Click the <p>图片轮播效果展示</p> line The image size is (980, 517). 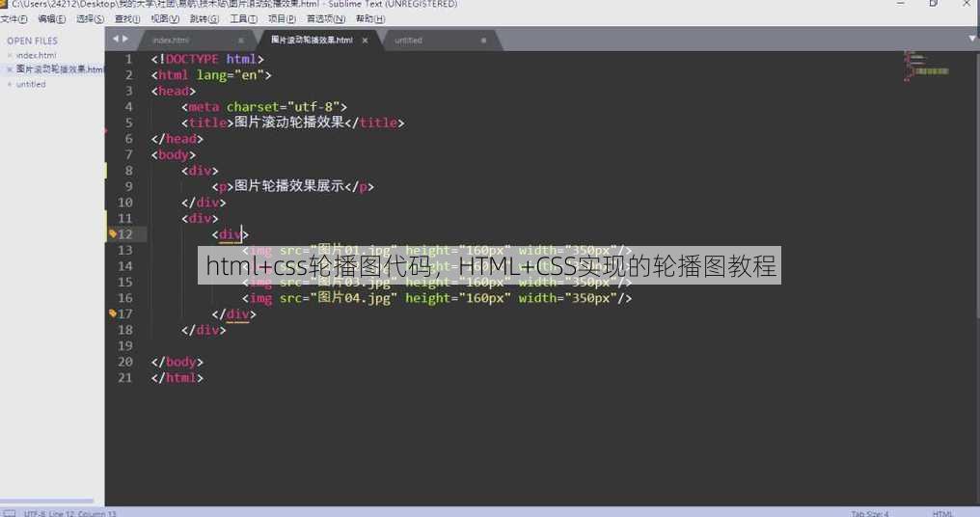pyautogui.click(x=292, y=187)
